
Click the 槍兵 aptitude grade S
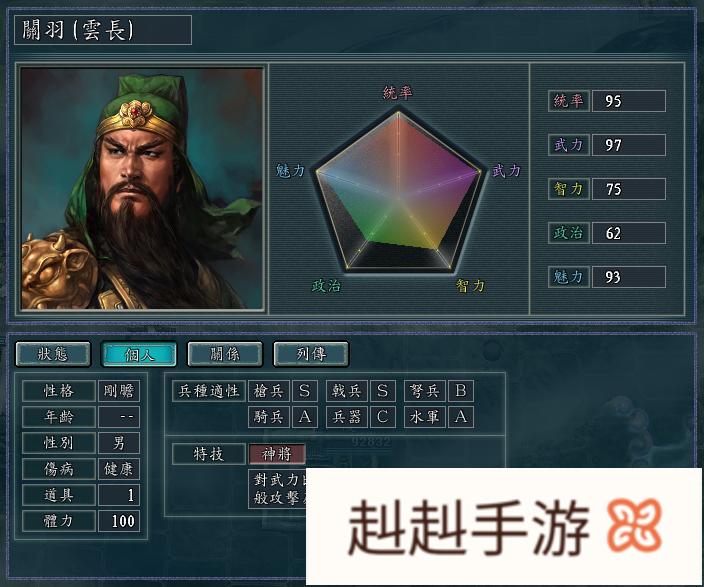305,391
